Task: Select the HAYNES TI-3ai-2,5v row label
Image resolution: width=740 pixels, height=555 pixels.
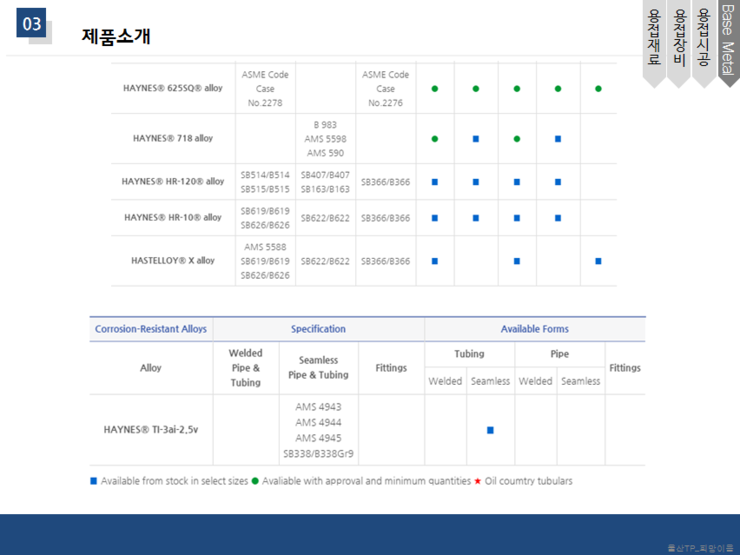Action: point(151,429)
